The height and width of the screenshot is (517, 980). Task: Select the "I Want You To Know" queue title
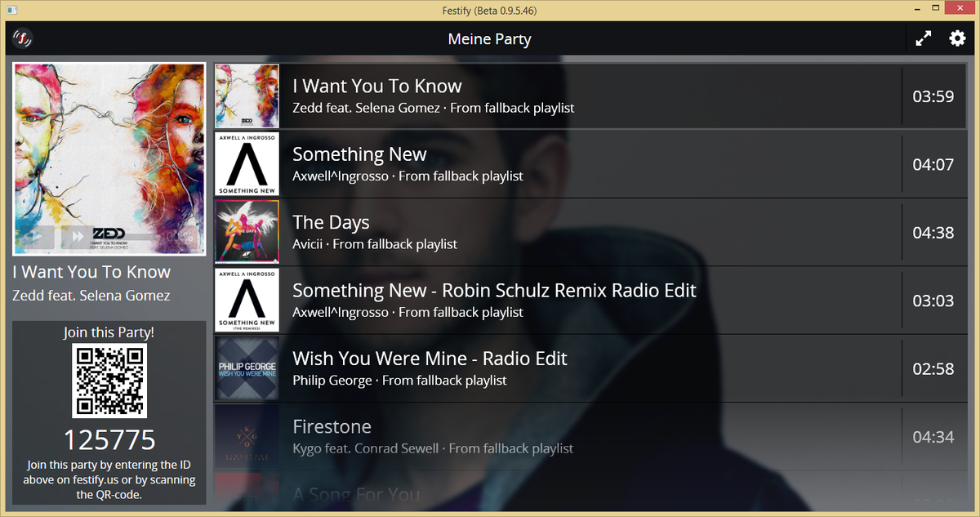[377, 87]
